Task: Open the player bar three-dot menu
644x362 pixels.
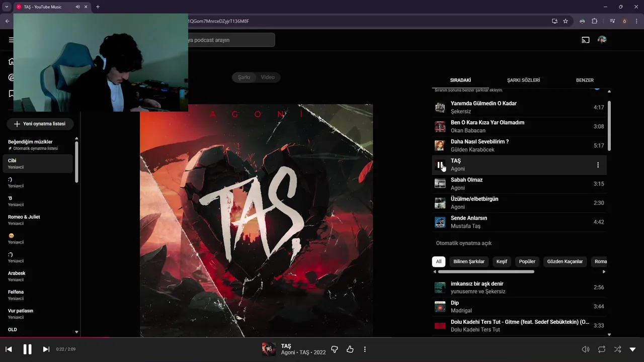Action: pyautogui.click(x=365, y=349)
